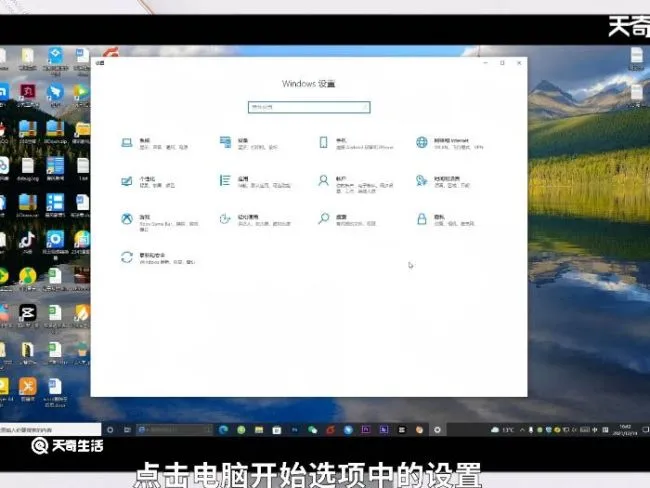Open the weather widget in the taskbar
Image resolution: width=650 pixels, height=488 pixels.
tap(502, 430)
